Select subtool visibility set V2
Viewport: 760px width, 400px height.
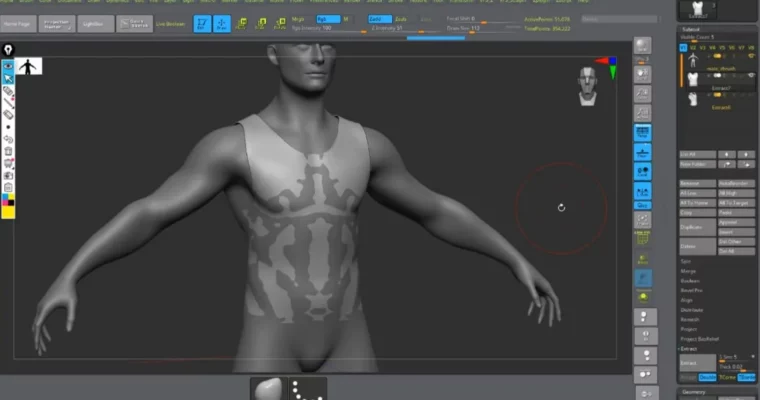point(693,48)
